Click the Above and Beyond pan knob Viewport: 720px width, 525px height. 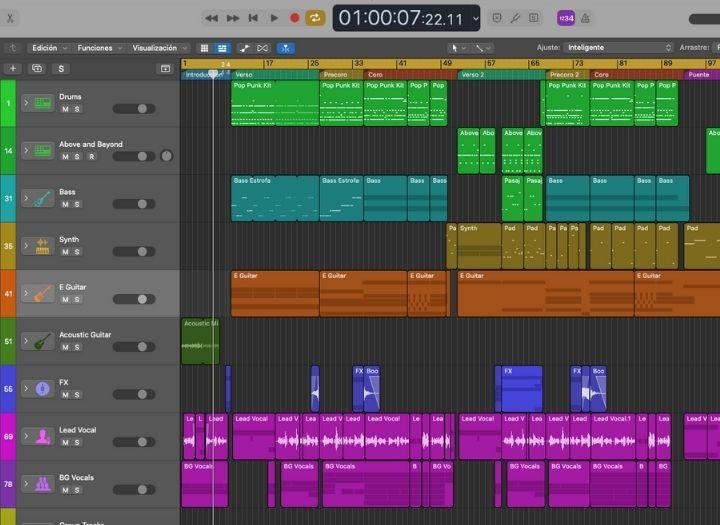(x=167, y=156)
